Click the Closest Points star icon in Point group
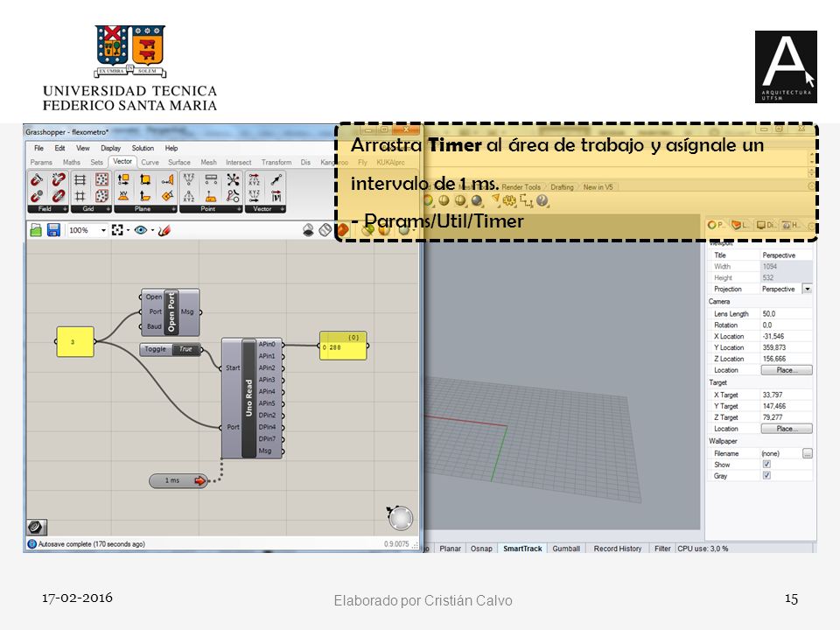This screenshot has width=840, height=630. tap(233, 180)
